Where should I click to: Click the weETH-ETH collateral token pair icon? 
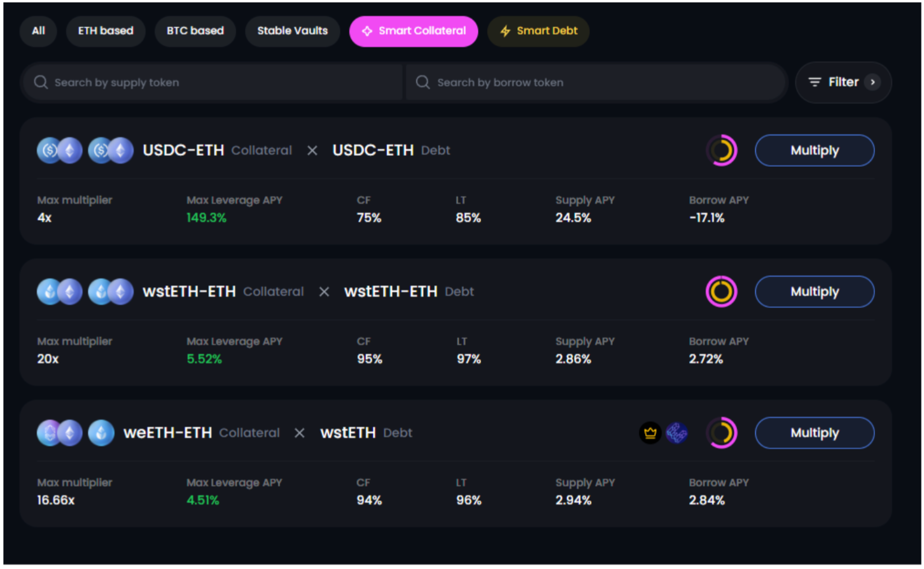pyautogui.click(x=59, y=433)
